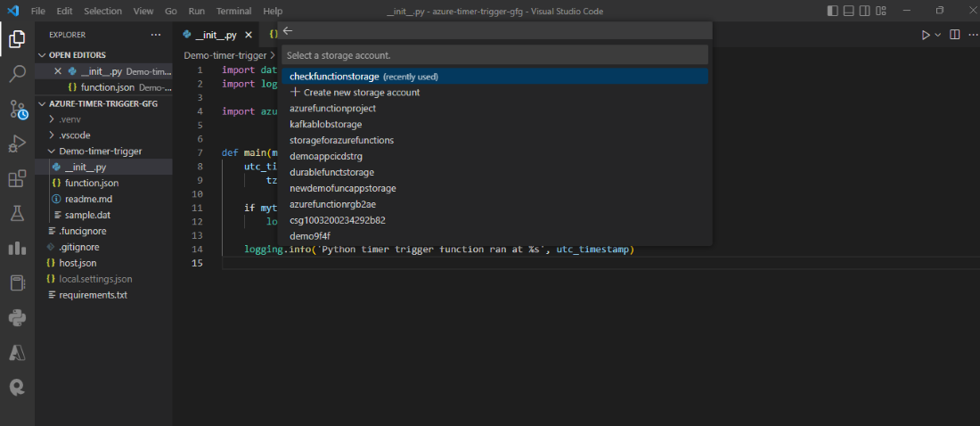Select the csg1003200234292b82 storage account
This screenshot has width=980, height=426.
(494, 220)
